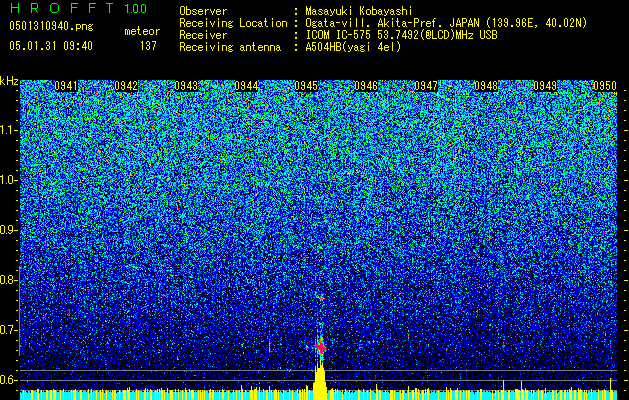Click the kHz axis unit label
This screenshot has width=629, height=400.
[9, 81]
